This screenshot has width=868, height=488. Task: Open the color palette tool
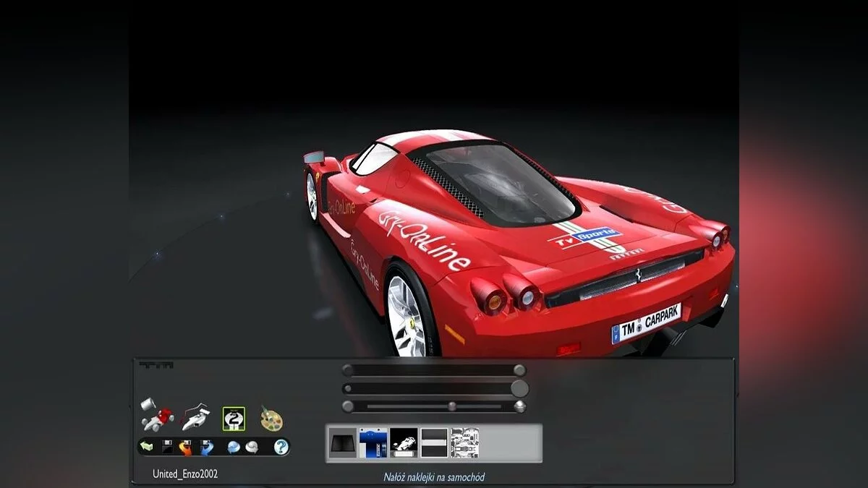(271, 418)
